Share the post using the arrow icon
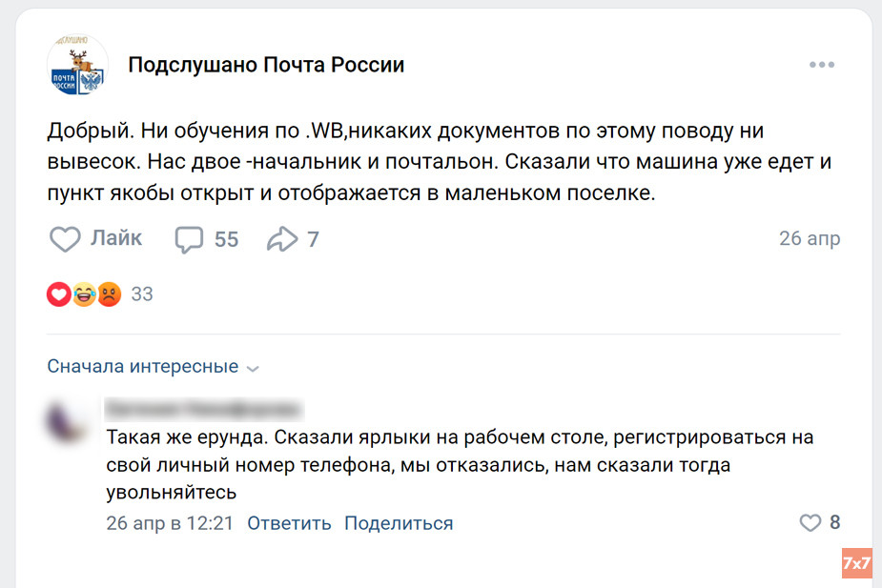 pos(283,237)
